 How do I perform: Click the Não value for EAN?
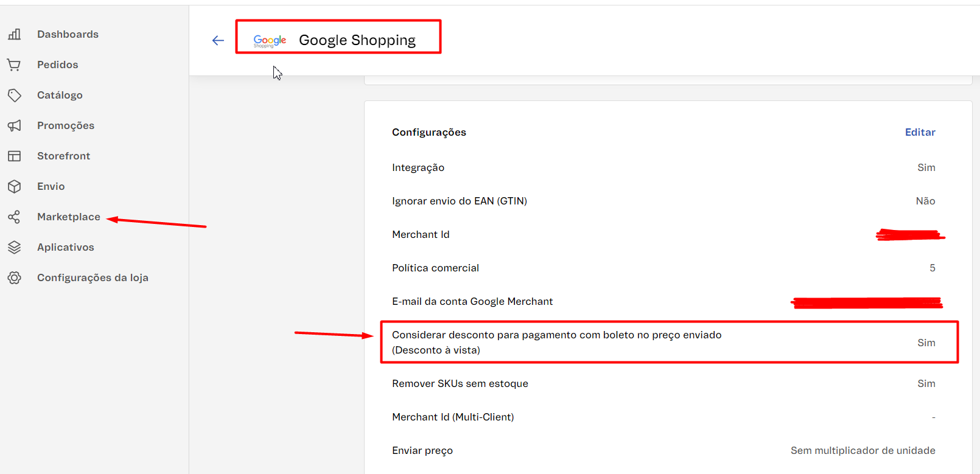point(925,201)
